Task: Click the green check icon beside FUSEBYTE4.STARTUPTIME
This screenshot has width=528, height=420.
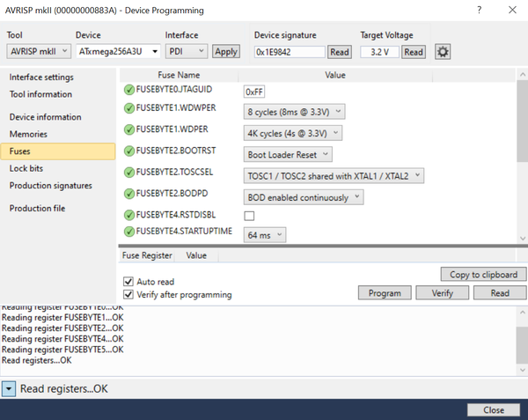Action: 129,232
